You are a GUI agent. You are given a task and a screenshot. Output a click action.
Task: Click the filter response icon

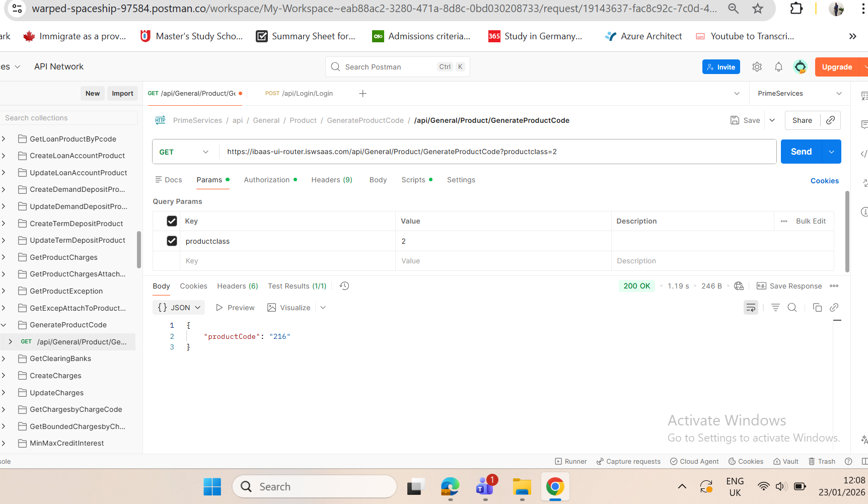tap(775, 308)
